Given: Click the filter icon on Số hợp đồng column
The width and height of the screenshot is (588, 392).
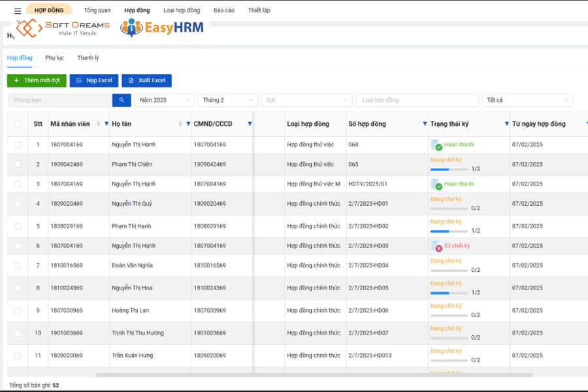Looking at the screenshot, I should point(425,123).
